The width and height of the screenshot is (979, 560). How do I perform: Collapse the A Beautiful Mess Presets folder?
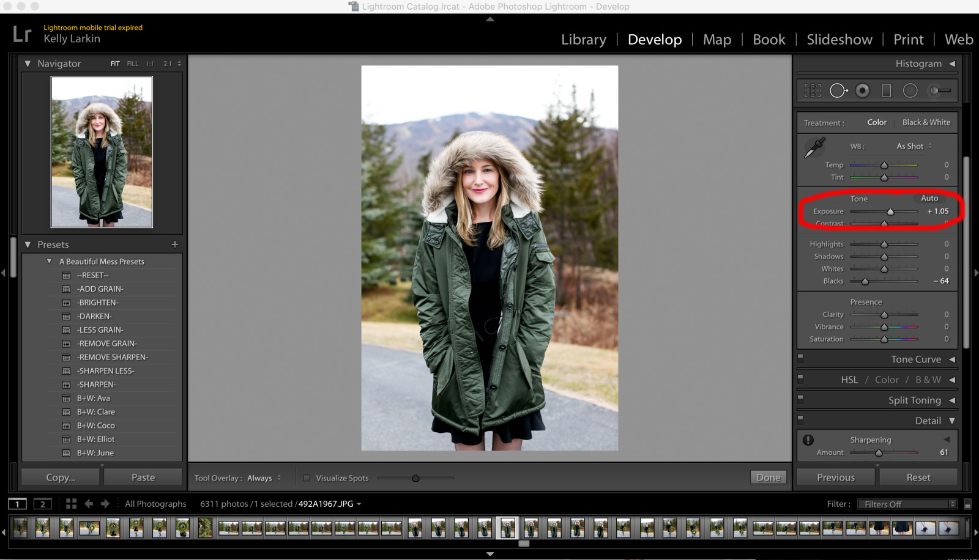tap(50, 261)
